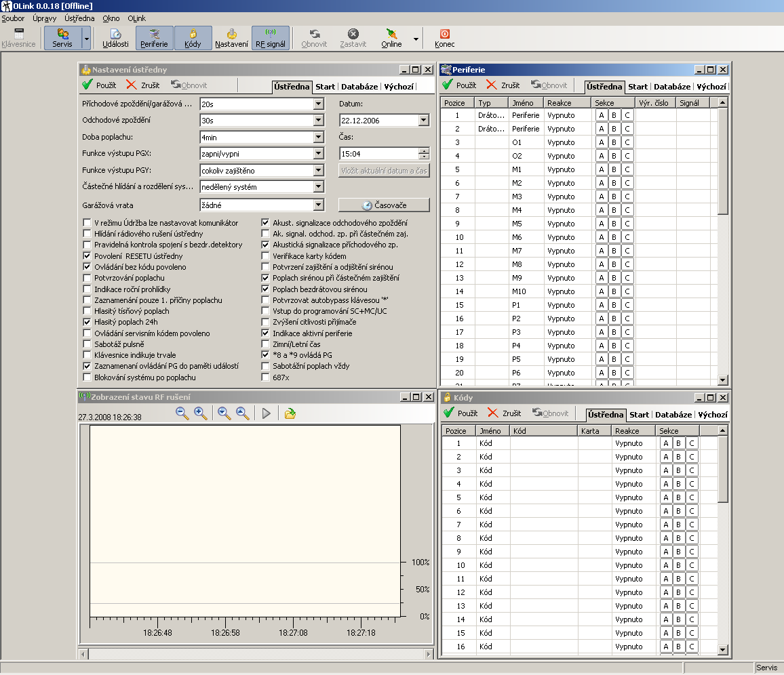Image resolution: width=784 pixels, height=675 pixels.
Task: Click the play button in RF rušení window
Action: tap(267, 413)
